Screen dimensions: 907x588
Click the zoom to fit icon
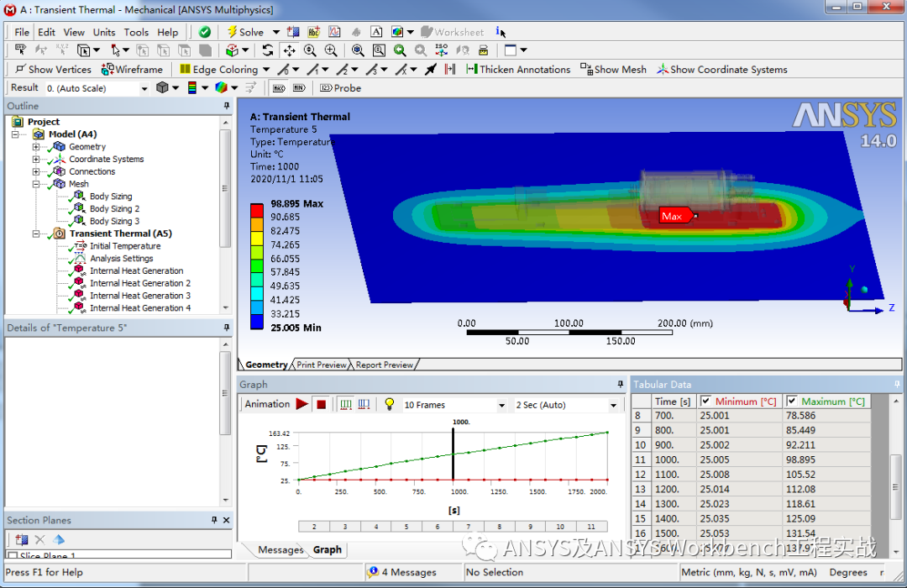coord(358,50)
